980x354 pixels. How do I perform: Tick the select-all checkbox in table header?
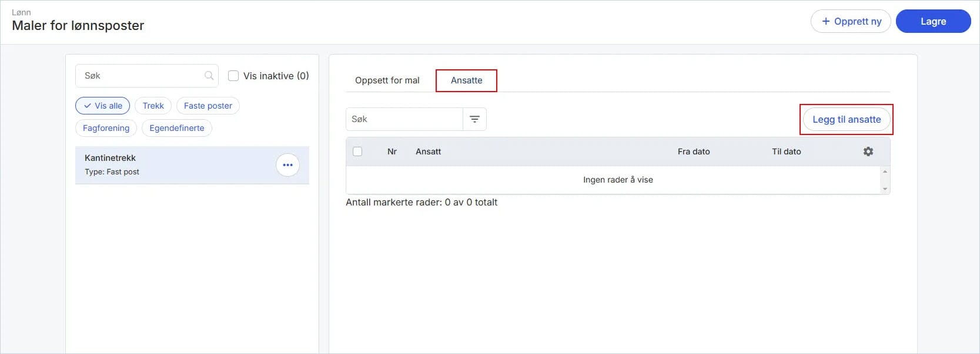coord(357,151)
